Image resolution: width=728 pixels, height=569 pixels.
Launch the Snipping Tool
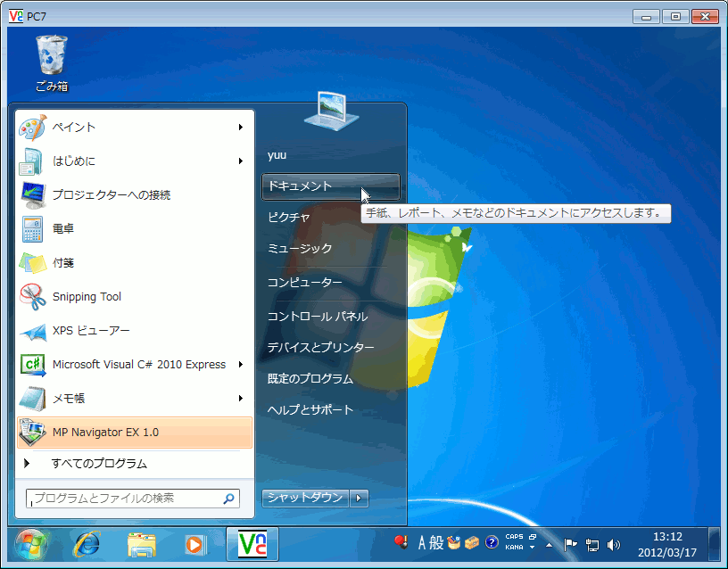(87, 296)
